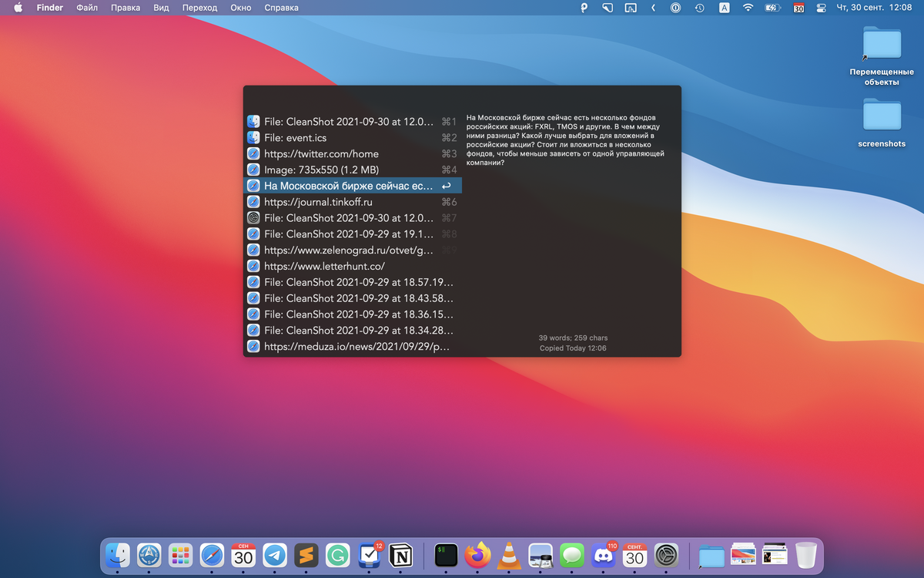
Task: Open Discord from the Dock
Action: [x=603, y=555]
